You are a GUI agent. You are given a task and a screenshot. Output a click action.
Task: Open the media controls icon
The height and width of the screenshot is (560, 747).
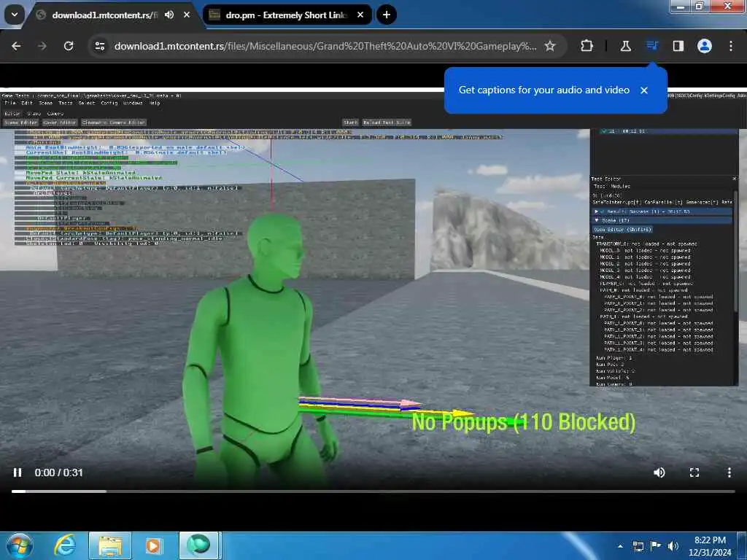click(x=651, y=46)
